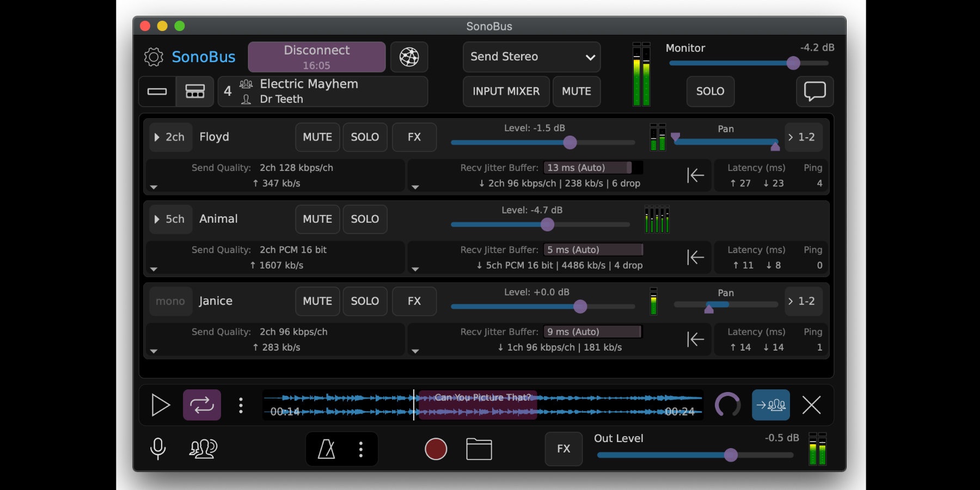The width and height of the screenshot is (980, 490).
Task: Click the Disconnect button
Action: pos(316,57)
